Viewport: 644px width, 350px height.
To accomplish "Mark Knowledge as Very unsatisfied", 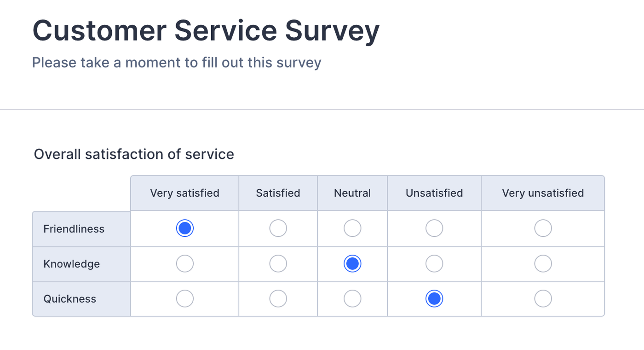I will pyautogui.click(x=543, y=264).
